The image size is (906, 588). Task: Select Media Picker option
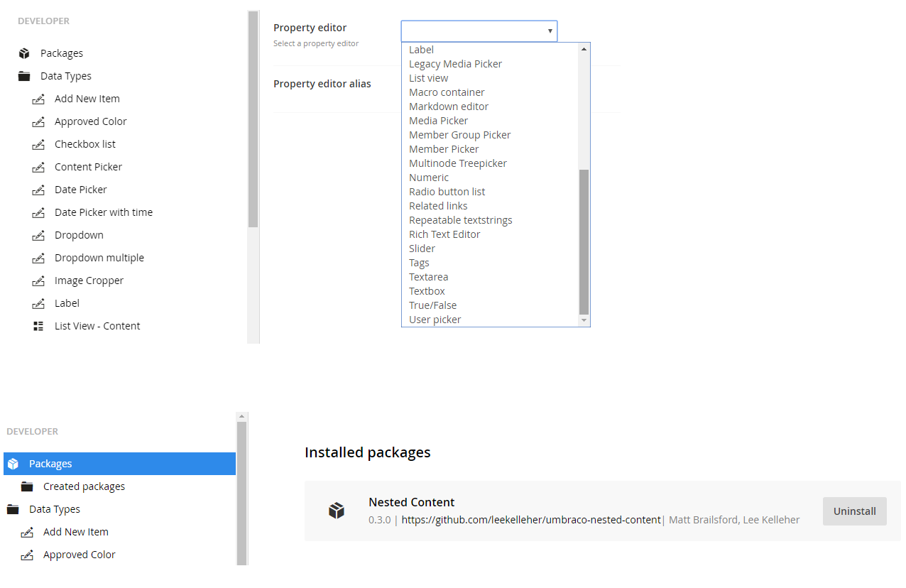tap(438, 121)
